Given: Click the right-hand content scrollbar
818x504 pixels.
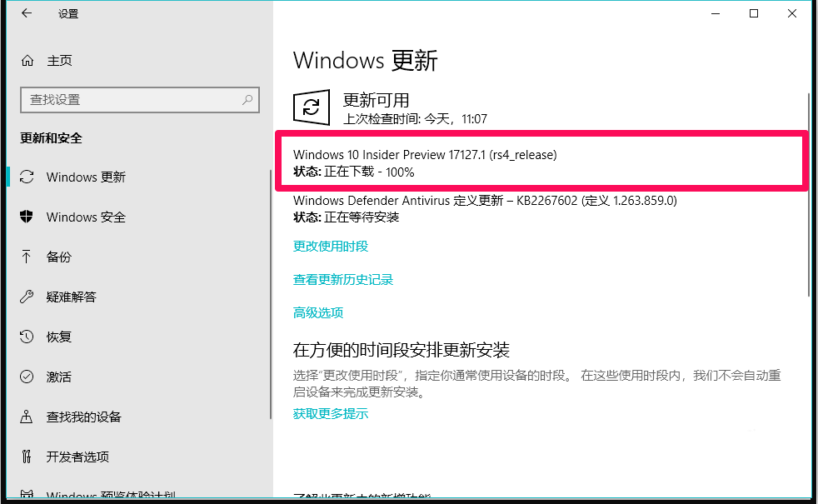Looking at the screenshot, I should tap(809, 195).
